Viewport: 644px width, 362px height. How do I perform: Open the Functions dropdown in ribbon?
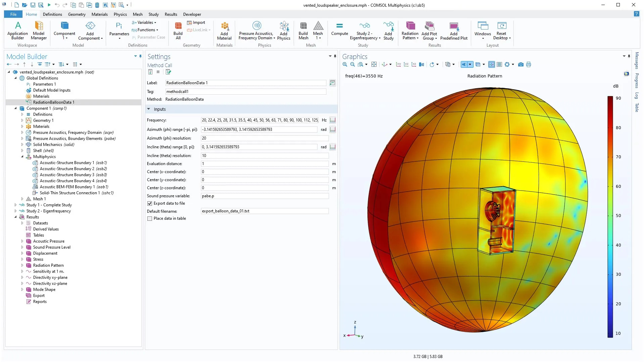tap(145, 30)
